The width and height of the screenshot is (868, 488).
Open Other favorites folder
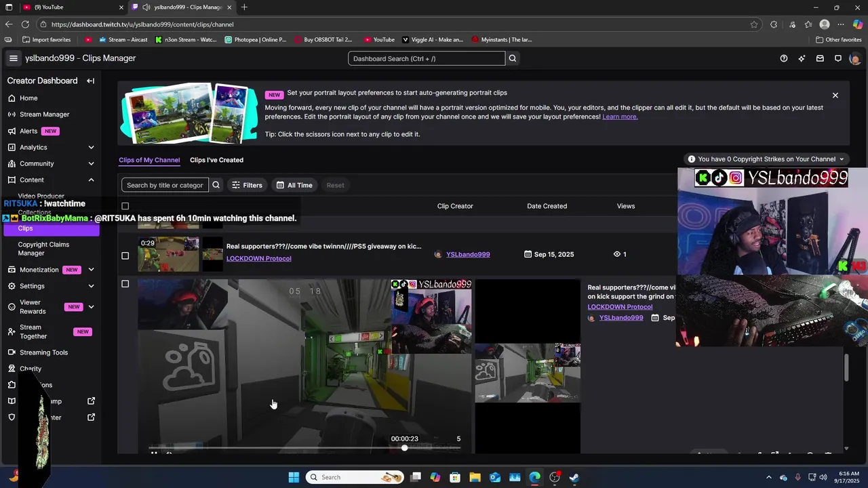click(x=838, y=40)
